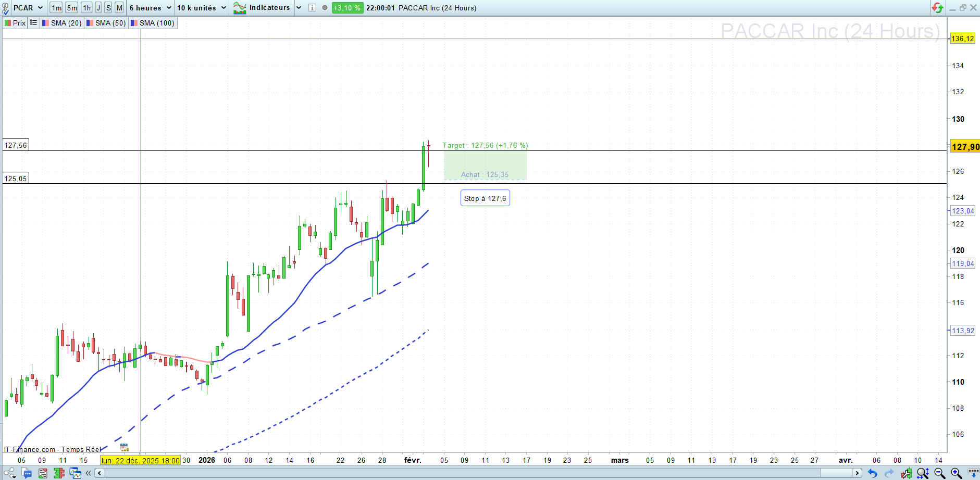The width and height of the screenshot is (980, 480).
Task: Click the PACCAR Inc (24 Hours) title
Action: pos(437,8)
